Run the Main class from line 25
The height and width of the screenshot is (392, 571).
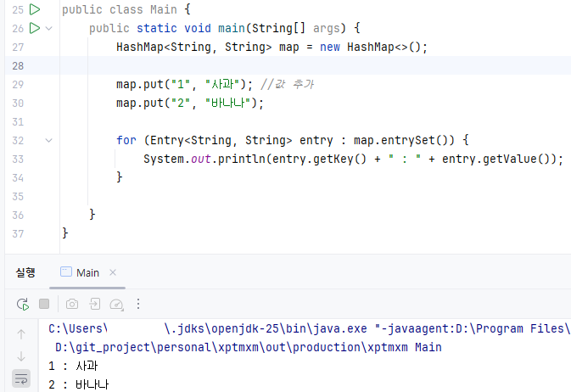pyautogui.click(x=35, y=9)
